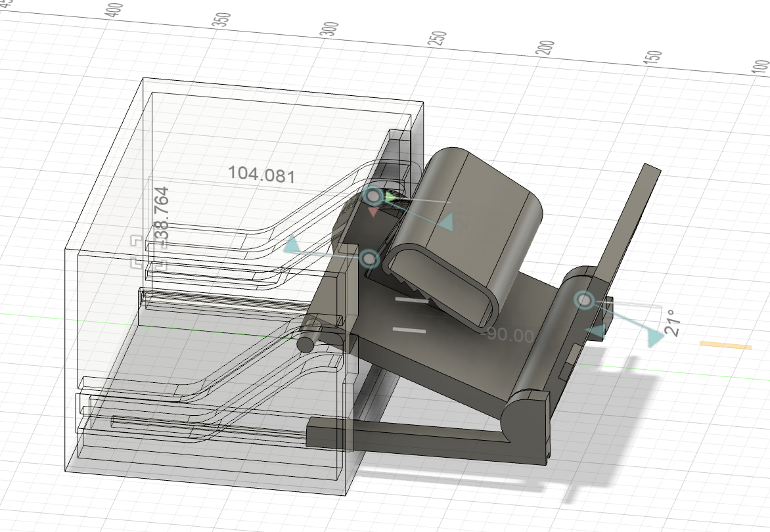Click the teal arrowhead overlapping the curved clip body

[446, 222]
